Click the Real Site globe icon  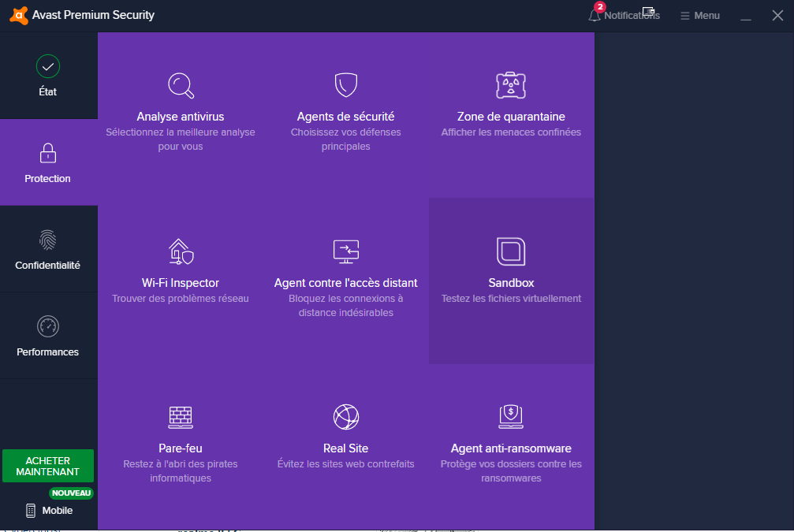pyautogui.click(x=346, y=417)
